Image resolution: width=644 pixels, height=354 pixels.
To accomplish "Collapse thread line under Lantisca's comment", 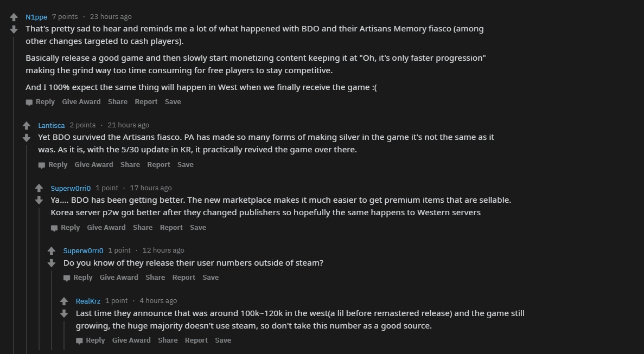I will click(27, 244).
